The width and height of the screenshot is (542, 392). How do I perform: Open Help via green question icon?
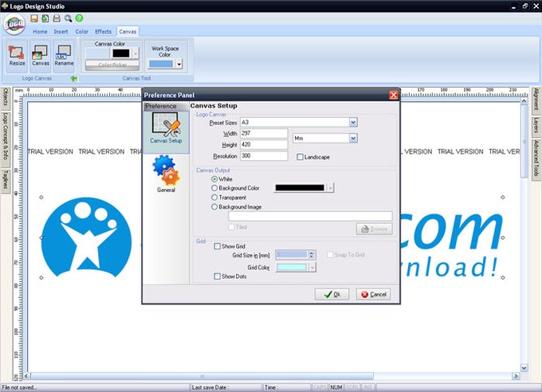[79, 18]
